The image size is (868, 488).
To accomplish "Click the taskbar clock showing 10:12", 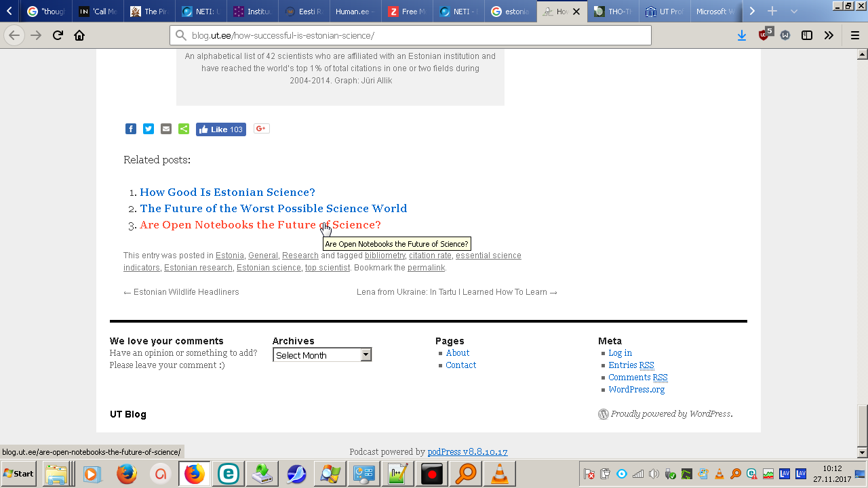I will tap(832, 473).
